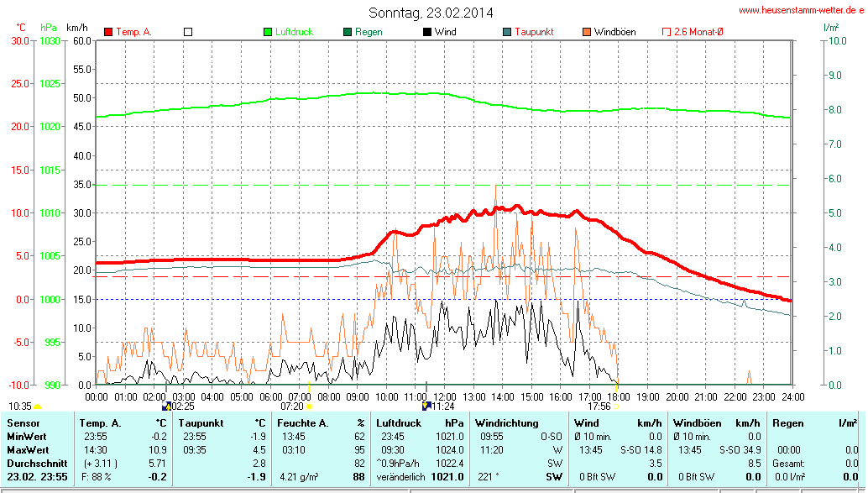This screenshot has width=868, height=493.
Task: Click the wind direction 221 °
Action: point(489,476)
